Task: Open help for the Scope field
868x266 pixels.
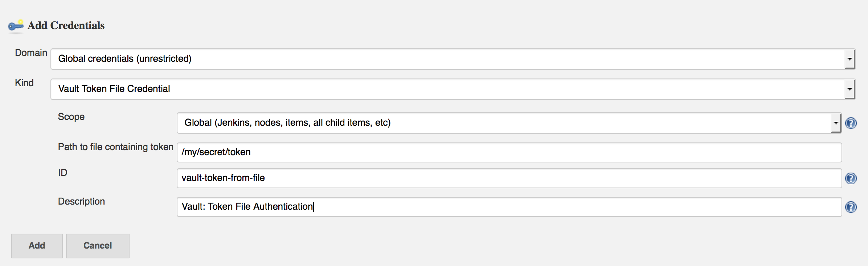Action: pyautogui.click(x=851, y=123)
